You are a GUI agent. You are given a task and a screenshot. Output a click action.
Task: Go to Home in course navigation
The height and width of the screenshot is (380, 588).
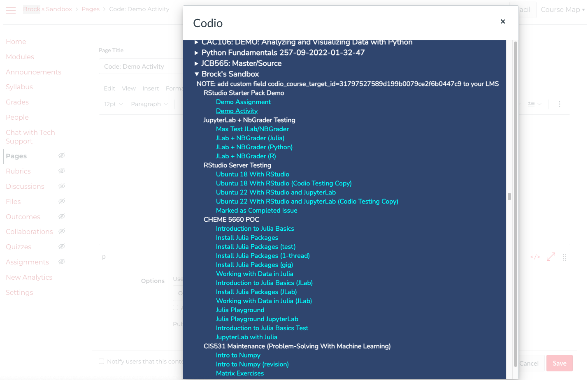16,42
